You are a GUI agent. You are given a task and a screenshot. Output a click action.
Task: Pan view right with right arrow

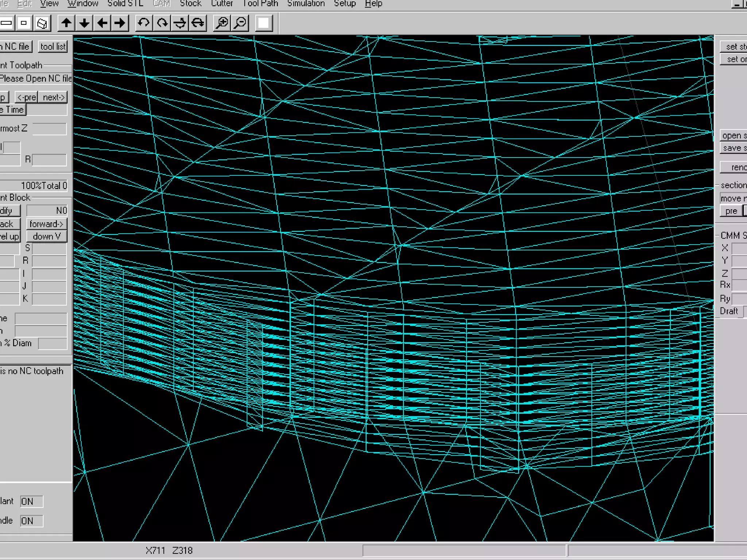120,23
